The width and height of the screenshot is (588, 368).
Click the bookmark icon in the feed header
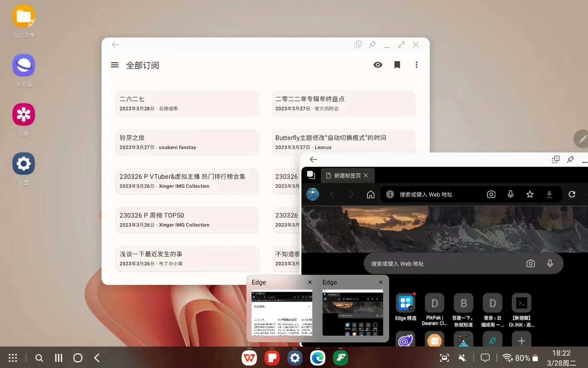pos(397,65)
